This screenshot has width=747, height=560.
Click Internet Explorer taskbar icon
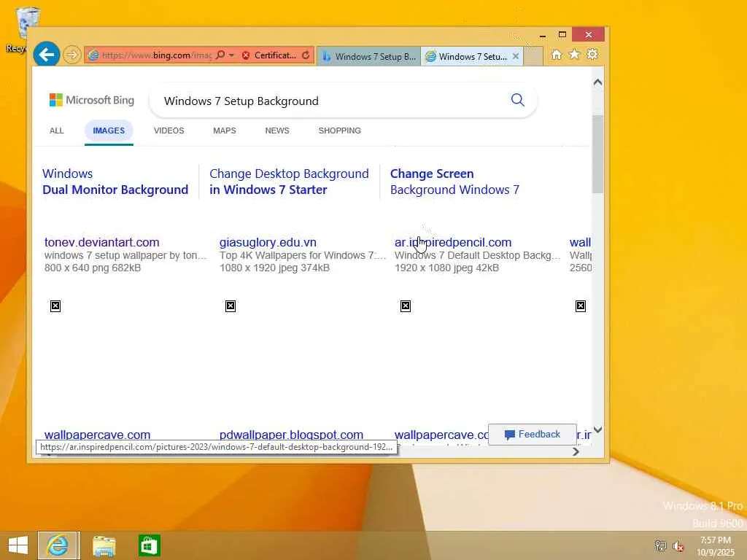(58, 545)
